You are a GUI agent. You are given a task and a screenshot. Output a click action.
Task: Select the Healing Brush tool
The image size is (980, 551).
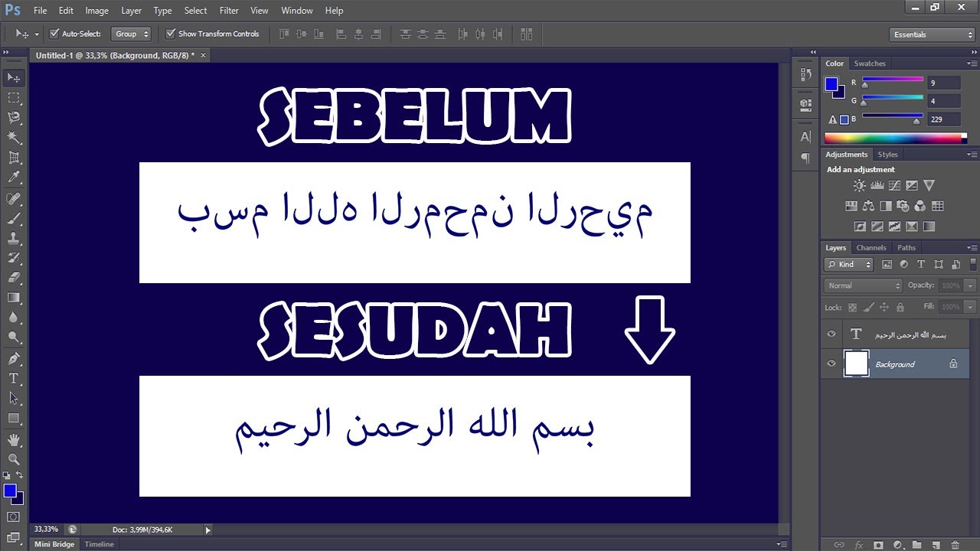(x=14, y=199)
